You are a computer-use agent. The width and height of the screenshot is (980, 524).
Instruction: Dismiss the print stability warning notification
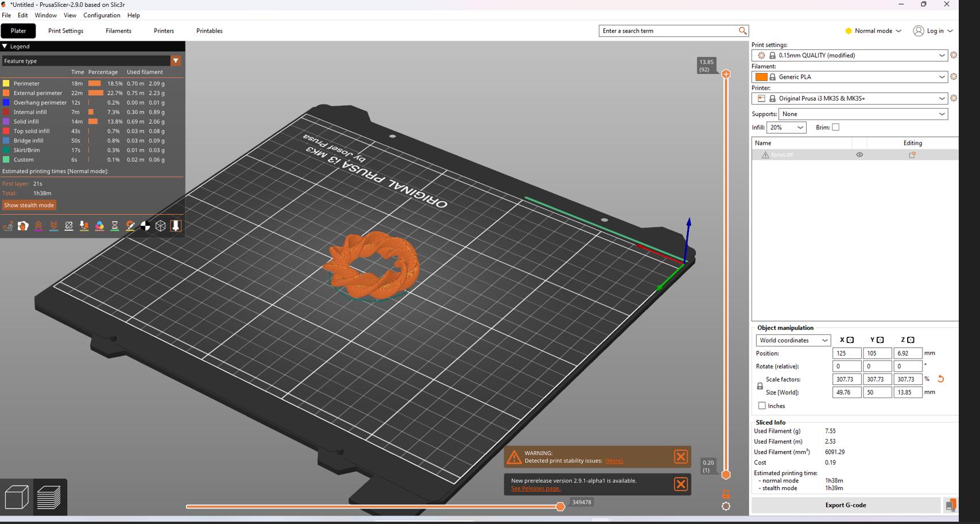pyautogui.click(x=681, y=457)
